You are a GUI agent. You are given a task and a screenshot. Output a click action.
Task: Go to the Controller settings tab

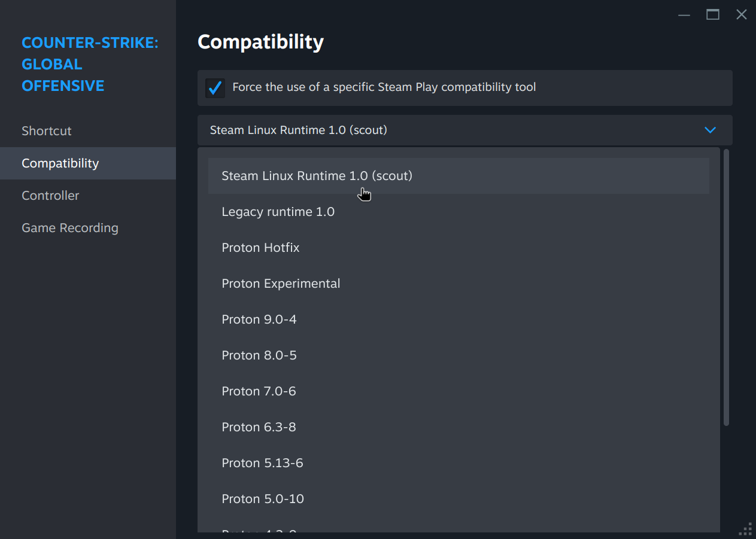pos(88,196)
